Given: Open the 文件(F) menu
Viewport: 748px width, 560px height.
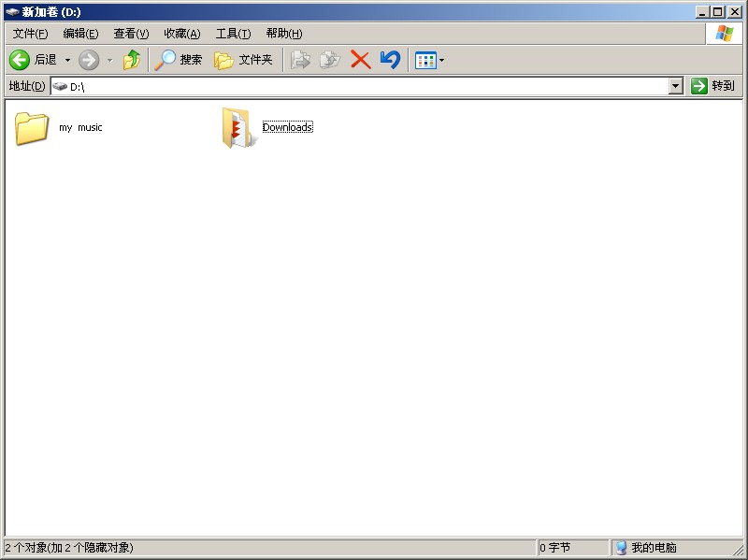Looking at the screenshot, I should 31,34.
